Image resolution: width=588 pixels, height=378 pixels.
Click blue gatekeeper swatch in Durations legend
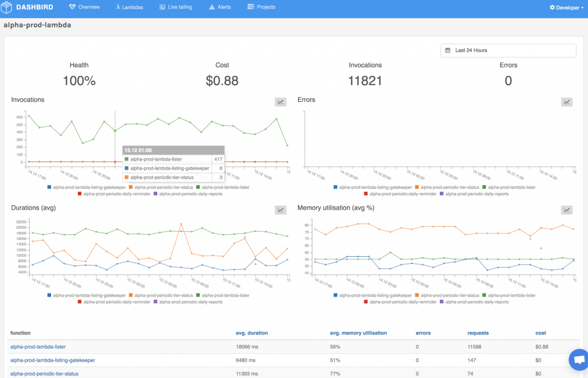[x=49, y=295]
